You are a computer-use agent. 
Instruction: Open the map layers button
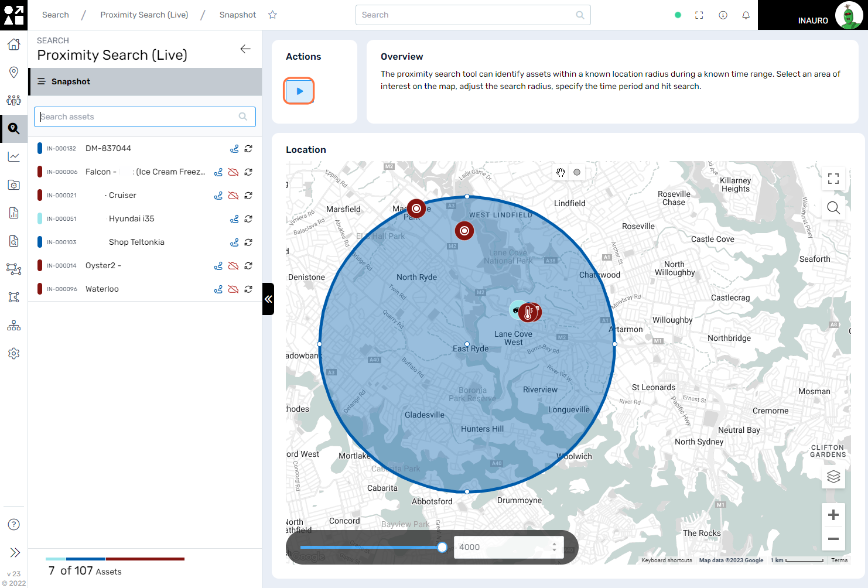tap(833, 477)
